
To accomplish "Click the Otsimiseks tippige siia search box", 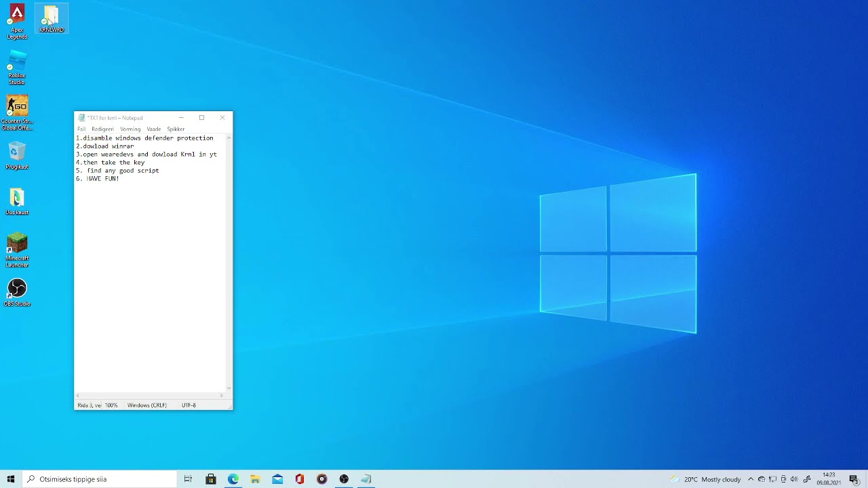I will tap(99, 479).
